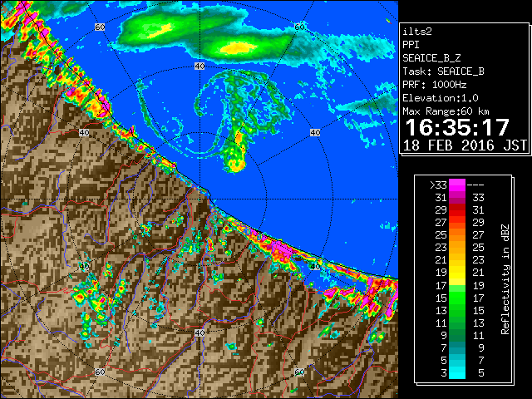Click the '40' ring label on the open sea
The width and height of the screenshot is (532, 399).
coord(315,132)
